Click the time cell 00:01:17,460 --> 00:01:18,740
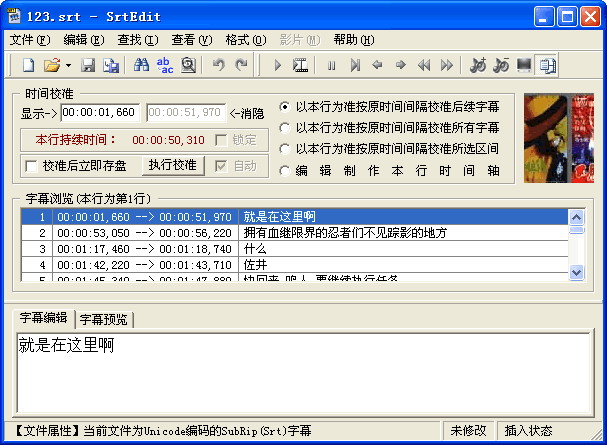 [144, 249]
